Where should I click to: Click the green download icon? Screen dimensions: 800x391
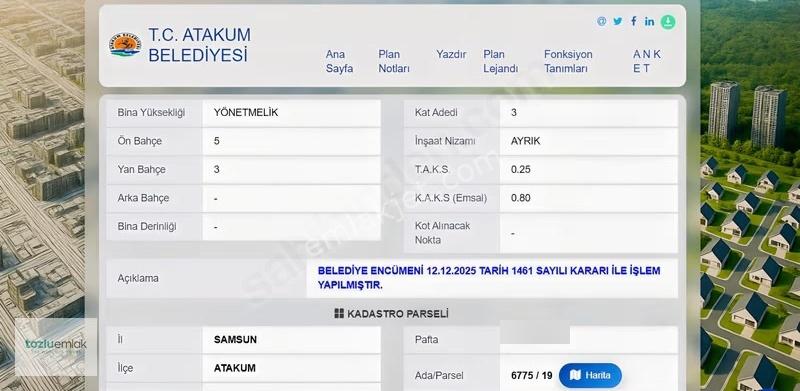668,22
